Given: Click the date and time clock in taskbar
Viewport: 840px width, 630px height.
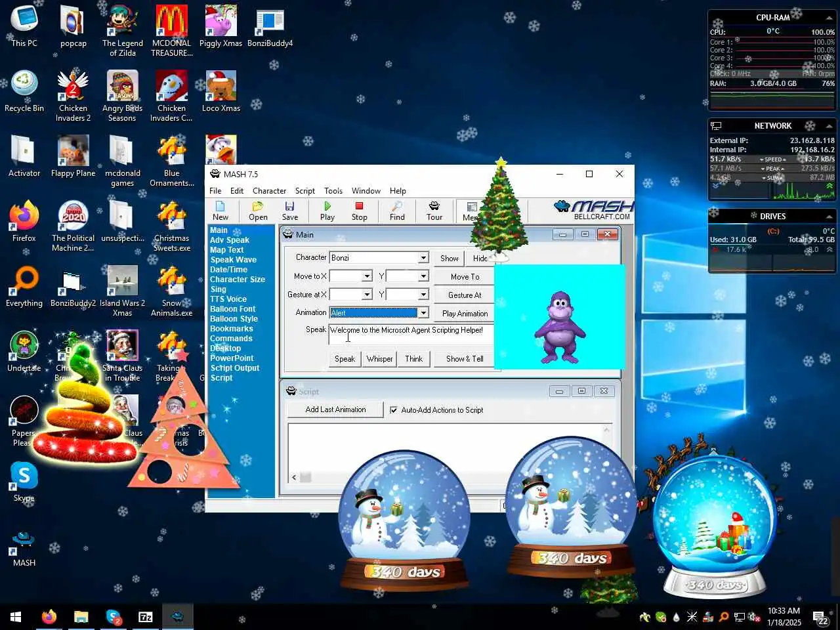Looking at the screenshot, I should (784, 617).
